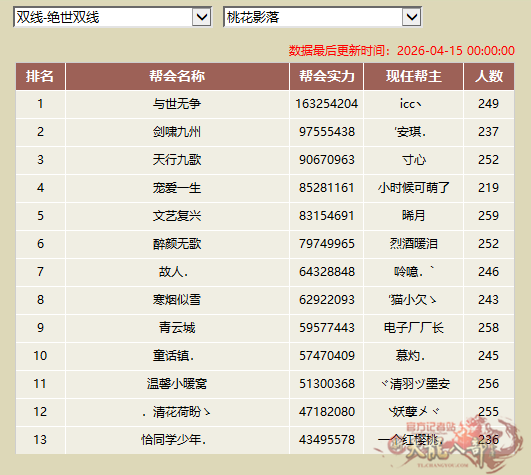This screenshot has width=531, height=475.
Task: Select guild name 寒烟似雪
Action: (177, 300)
